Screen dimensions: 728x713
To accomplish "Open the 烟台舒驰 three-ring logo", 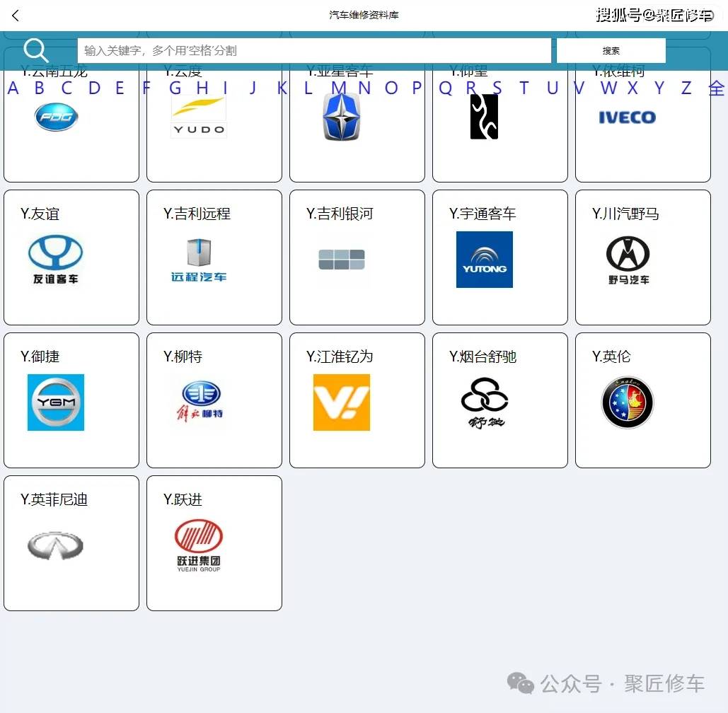I will pos(485,402).
